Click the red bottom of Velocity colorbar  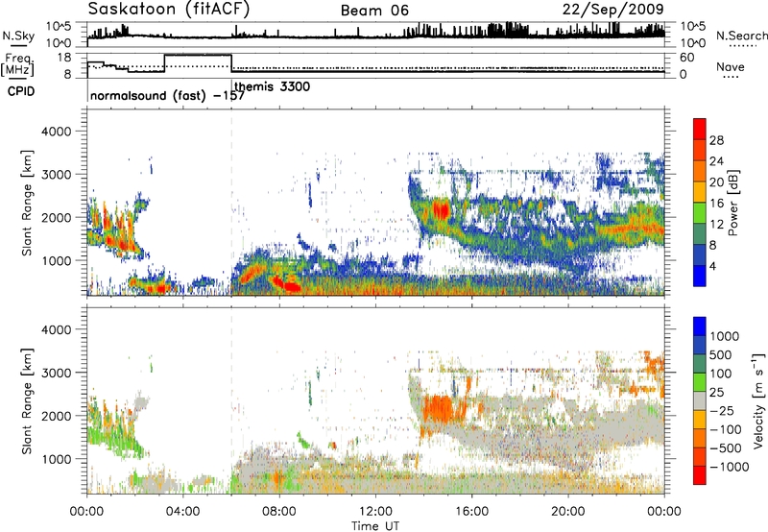700,475
